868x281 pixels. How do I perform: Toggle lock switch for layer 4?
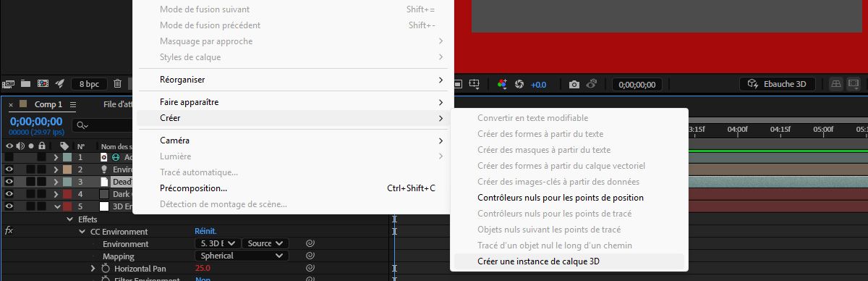pyautogui.click(x=42, y=193)
